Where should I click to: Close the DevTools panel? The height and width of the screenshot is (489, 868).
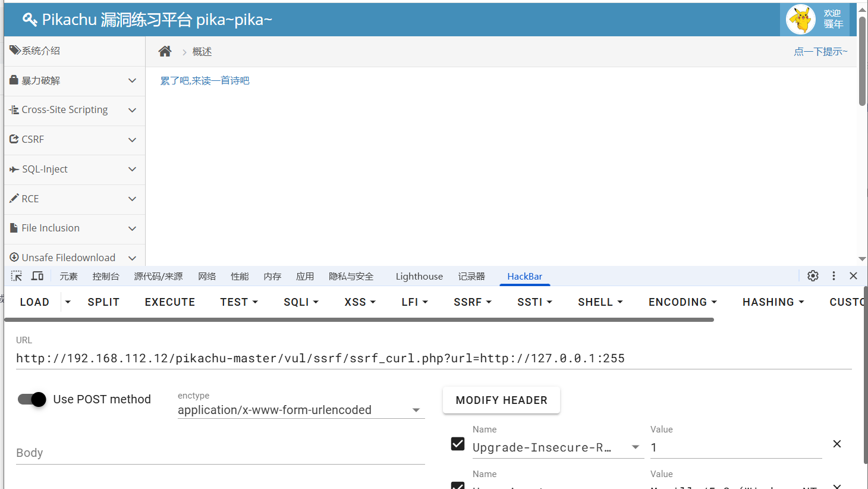pos(853,275)
